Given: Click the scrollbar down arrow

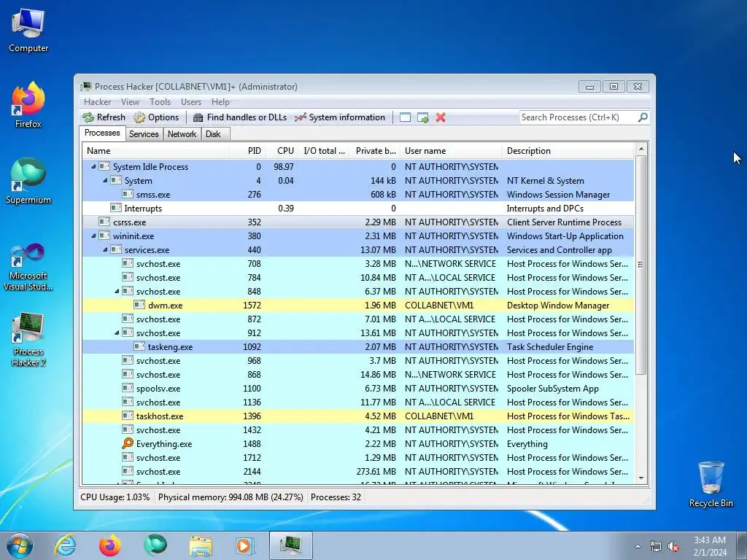Looking at the screenshot, I should 640,478.
